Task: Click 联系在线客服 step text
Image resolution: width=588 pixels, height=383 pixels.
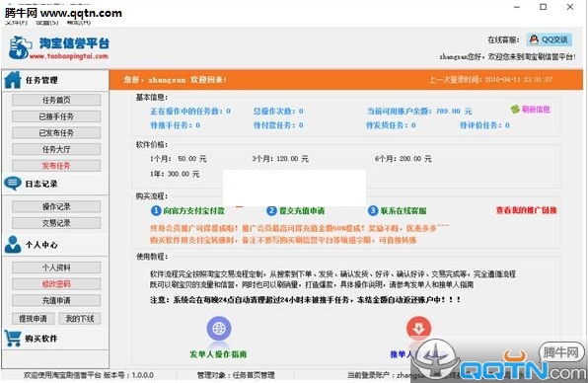Action: click(x=404, y=211)
